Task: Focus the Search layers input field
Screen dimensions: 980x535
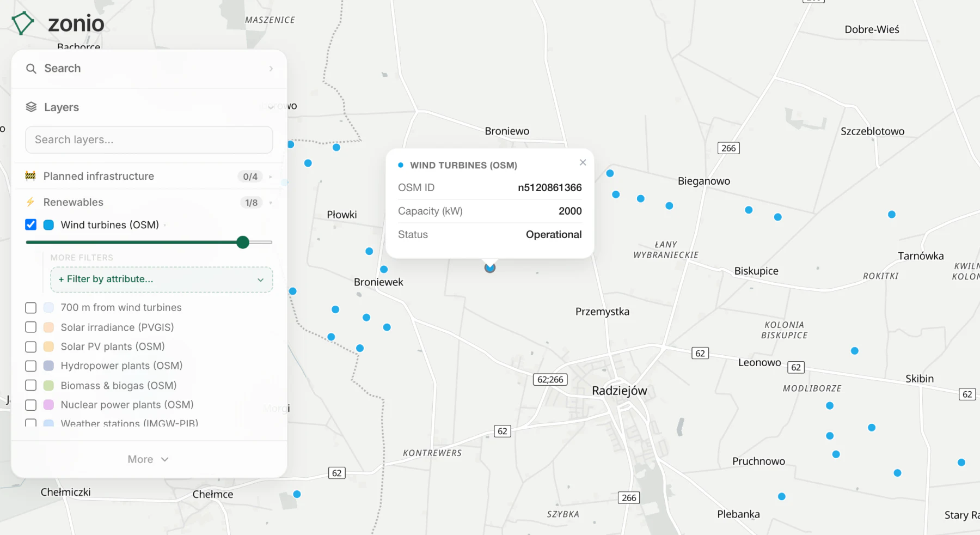Action: (149, 140)
